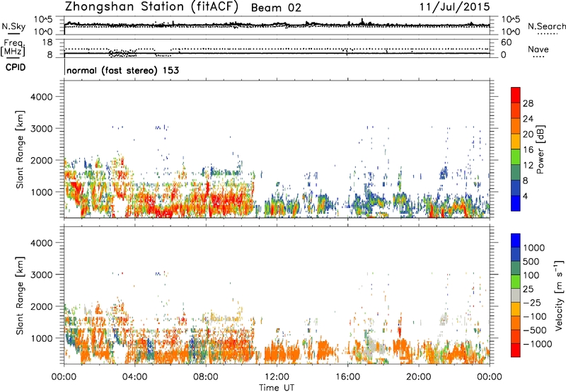The height and width of the screenshot is (392, 566).
Task: Click the bottom blue segment of the power colorbar
Action: 516,203
